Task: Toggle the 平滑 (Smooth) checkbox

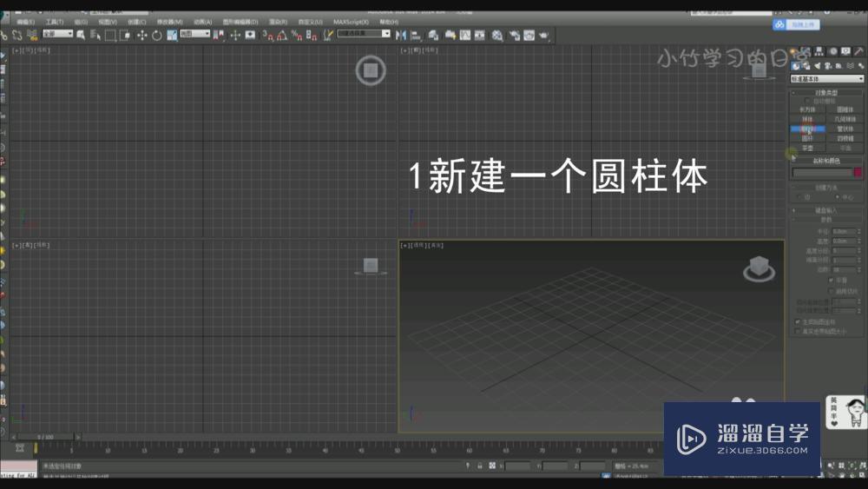Action: (831, 281)
